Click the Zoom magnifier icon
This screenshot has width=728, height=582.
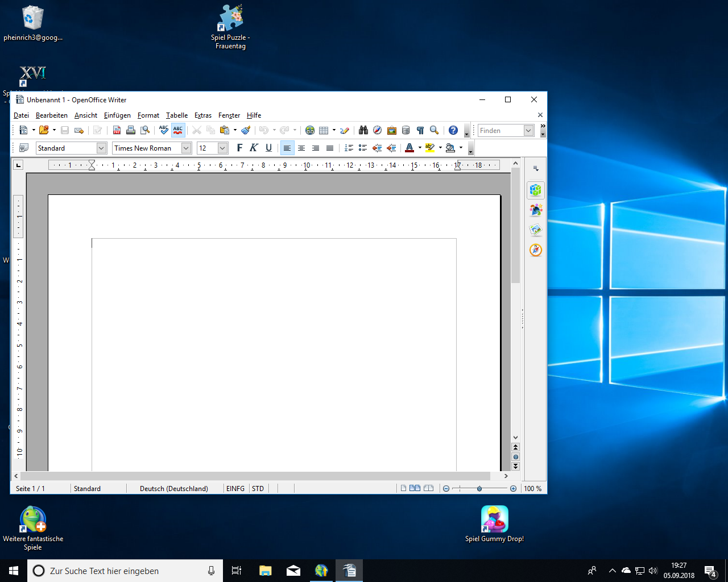[435, 130]
